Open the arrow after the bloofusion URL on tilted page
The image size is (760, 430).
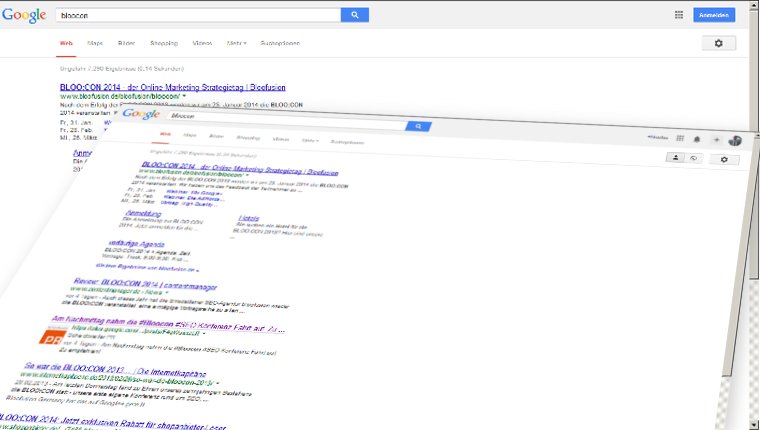(x=247, y=175)
